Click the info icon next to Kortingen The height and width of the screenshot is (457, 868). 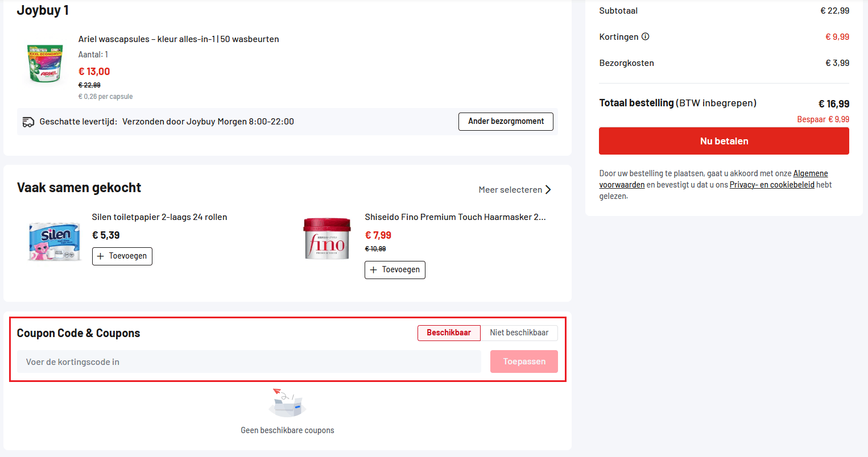[x=645, y=37]
